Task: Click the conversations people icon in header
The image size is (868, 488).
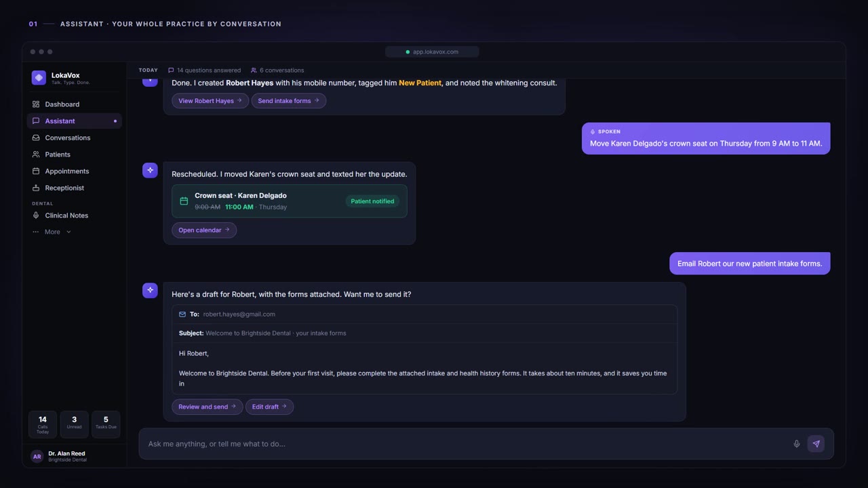Action: [254, 70]
